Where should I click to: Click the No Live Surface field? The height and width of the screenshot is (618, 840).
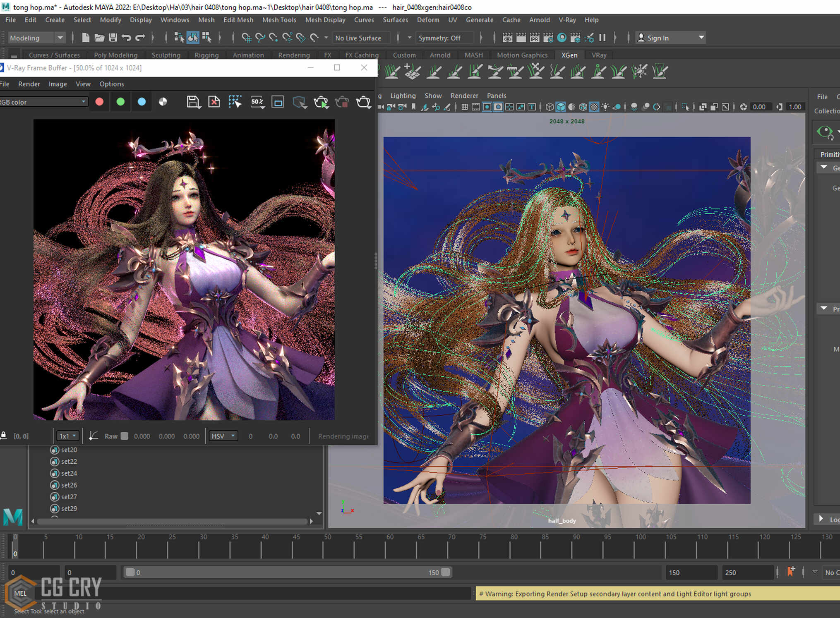tap(358, 38)
